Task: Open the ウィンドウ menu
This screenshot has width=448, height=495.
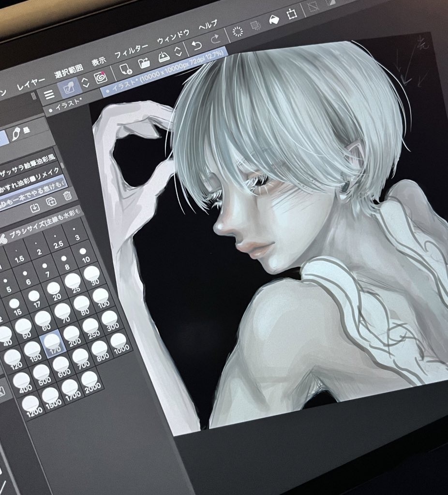Action: click(173, 37)
